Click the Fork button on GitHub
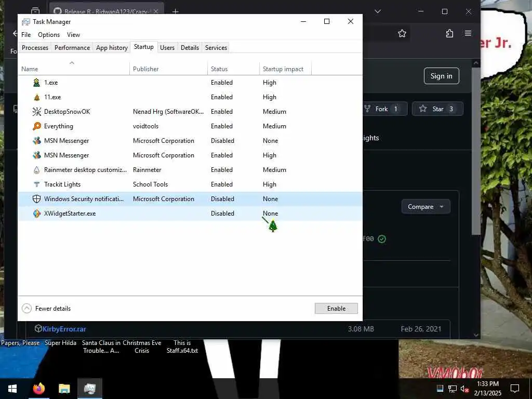This screenshot has width=532, height=399. click(x=385, y=109)
